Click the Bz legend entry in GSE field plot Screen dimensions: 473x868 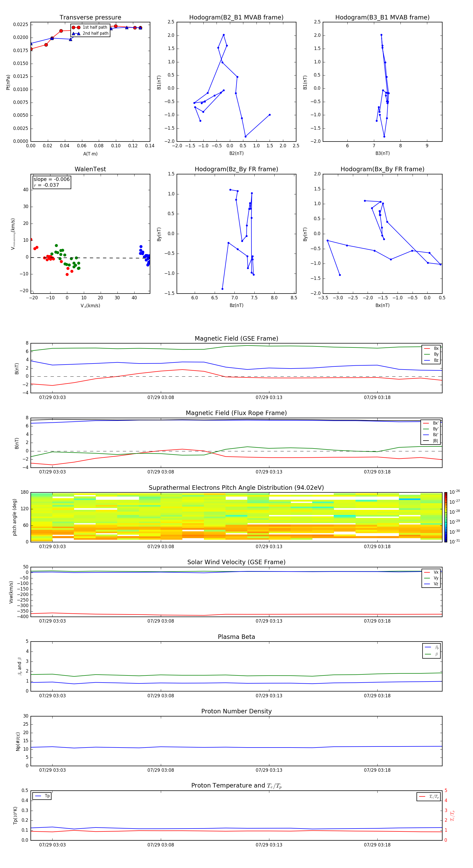[x=431, y=360]
